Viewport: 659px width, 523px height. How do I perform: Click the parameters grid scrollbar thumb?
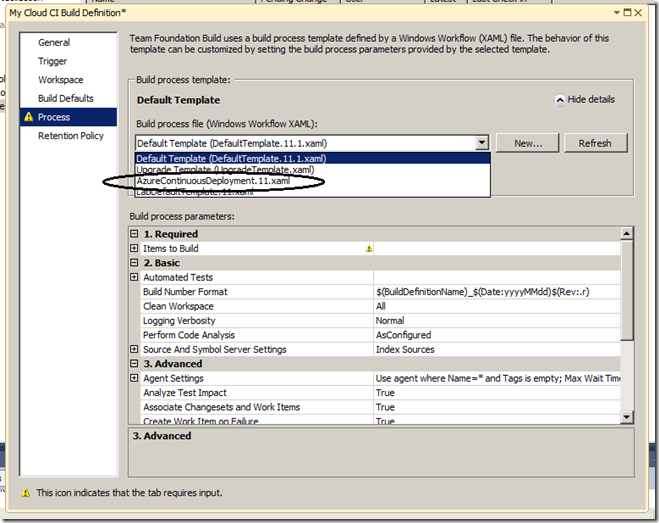[x=627, y=292]
